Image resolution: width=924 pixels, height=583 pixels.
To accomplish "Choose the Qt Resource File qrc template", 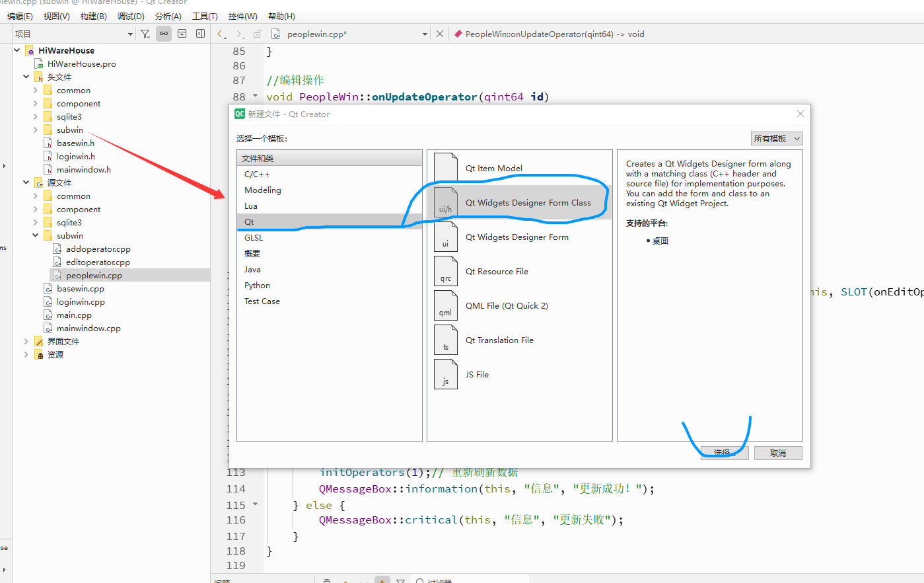I will pyautogui.click(x=519, y=271).
